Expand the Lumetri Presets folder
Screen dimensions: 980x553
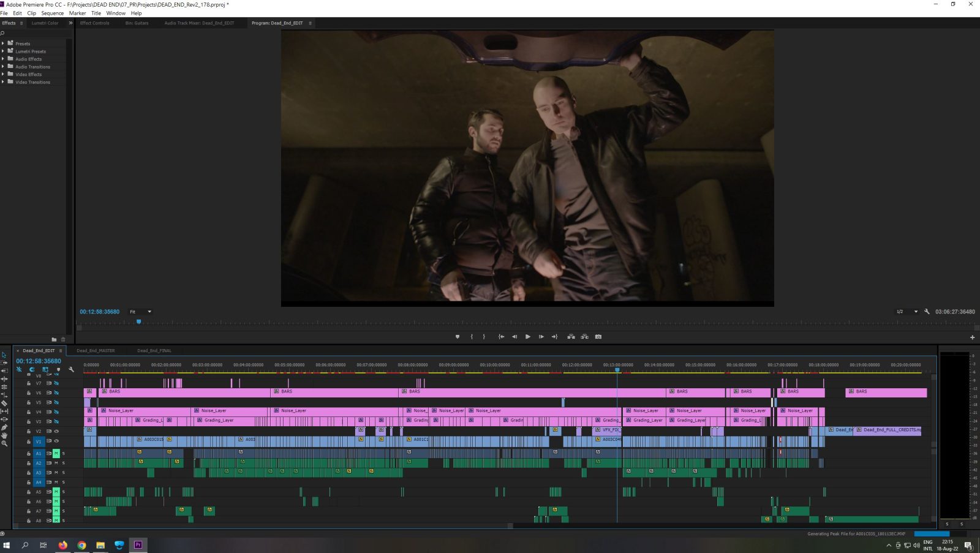tap(3, 51)
